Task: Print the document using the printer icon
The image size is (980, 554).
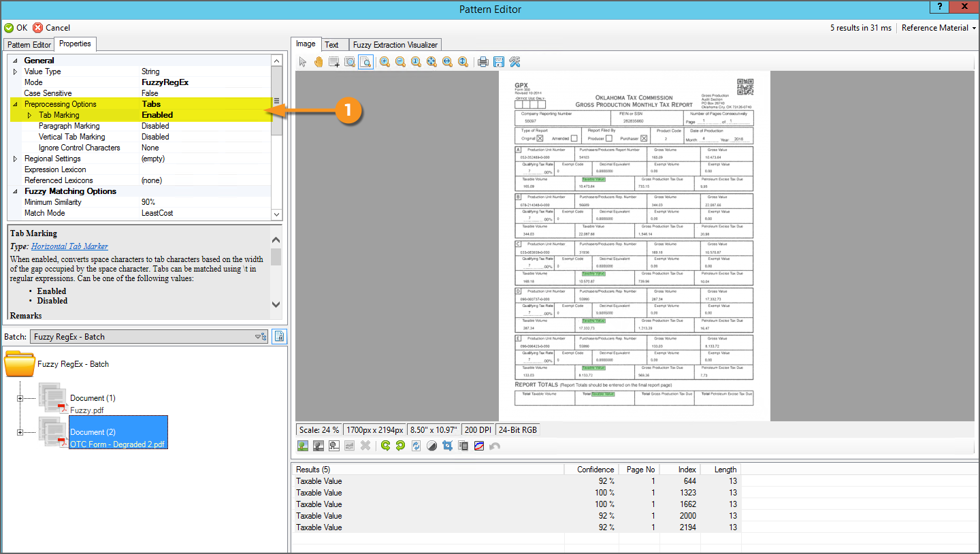Action: (x=483, y=62)
